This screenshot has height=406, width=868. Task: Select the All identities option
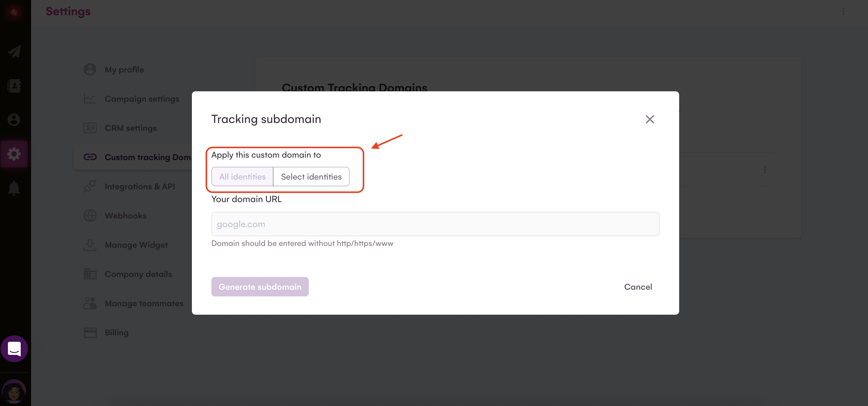pos(242,177)
